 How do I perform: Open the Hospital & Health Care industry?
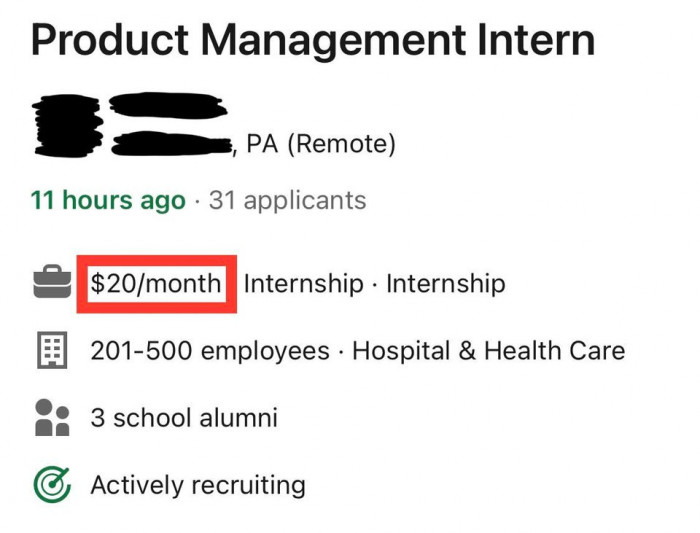488,351
